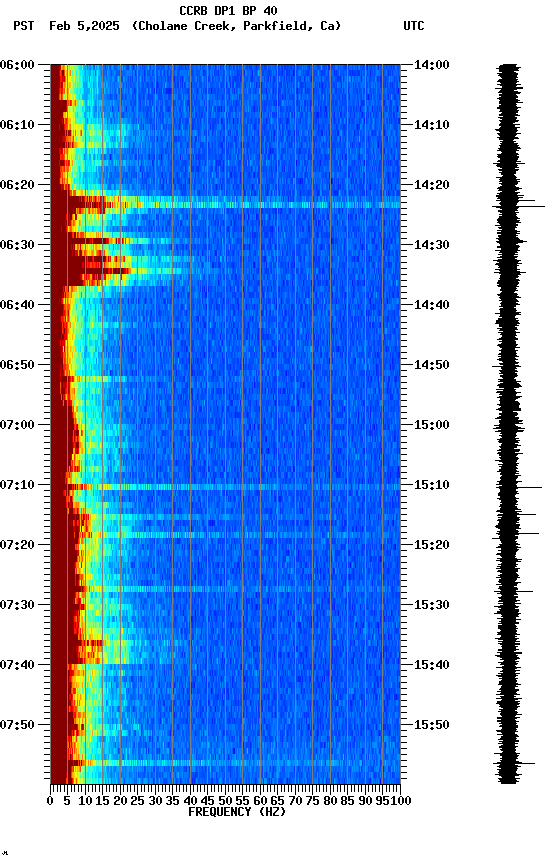Viewport: 552px width, 864px height.
Task: Click the broadband spectrogram streak before 08:00 PST
Action: [x=234, y=764]
